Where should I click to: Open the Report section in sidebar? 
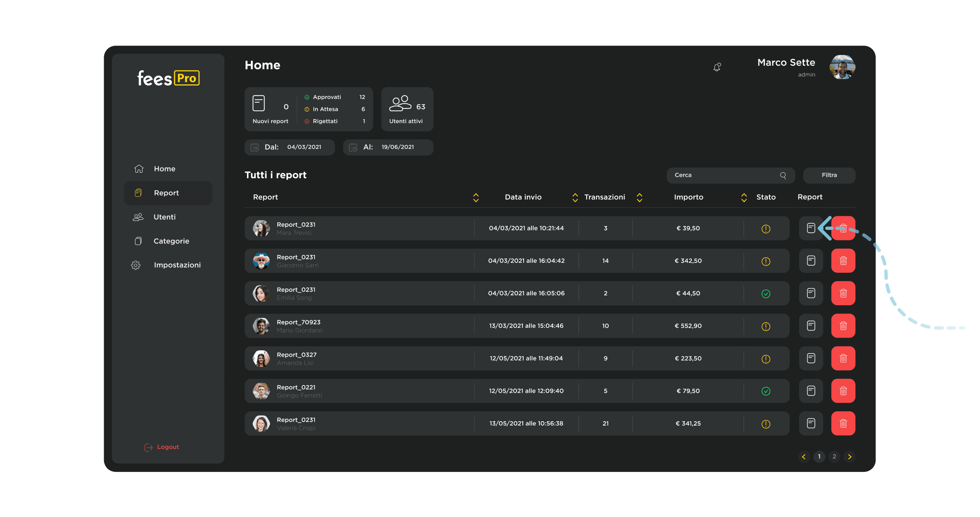[168, 193]
